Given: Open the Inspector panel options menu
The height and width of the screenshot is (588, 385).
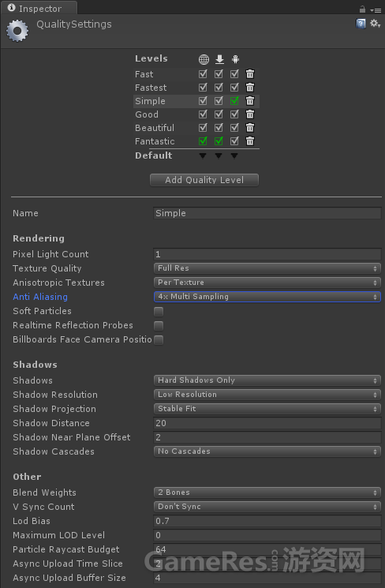Looking at the screenshot, I should coord(376,10).
